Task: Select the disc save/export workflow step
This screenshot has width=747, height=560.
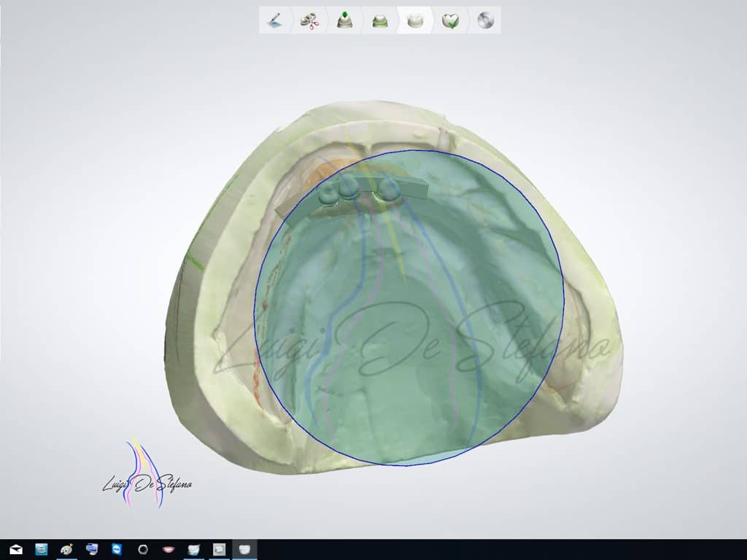Action: [x=485, y=20]
